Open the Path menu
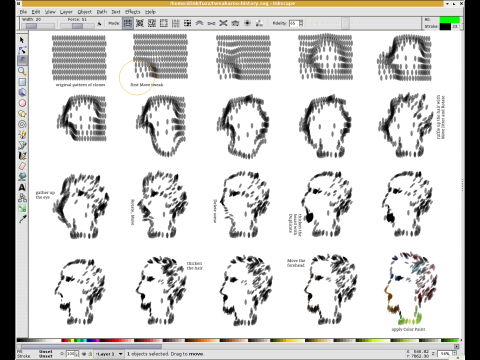This screenshot has height=360, width=480. pos(102,12)
